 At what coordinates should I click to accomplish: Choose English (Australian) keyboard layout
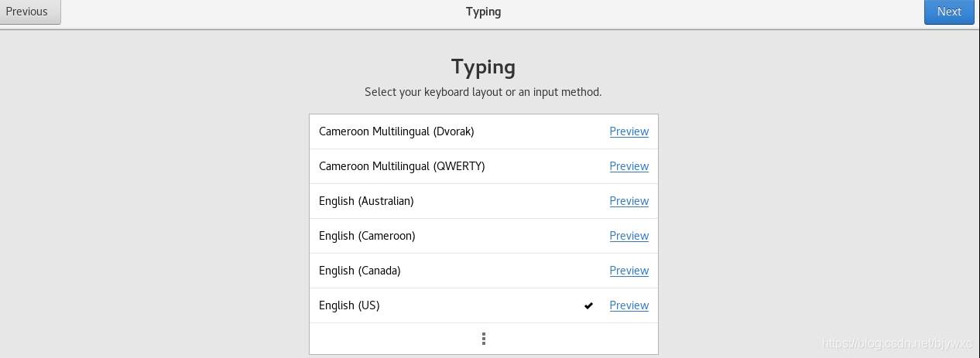(x=366, y=201)
